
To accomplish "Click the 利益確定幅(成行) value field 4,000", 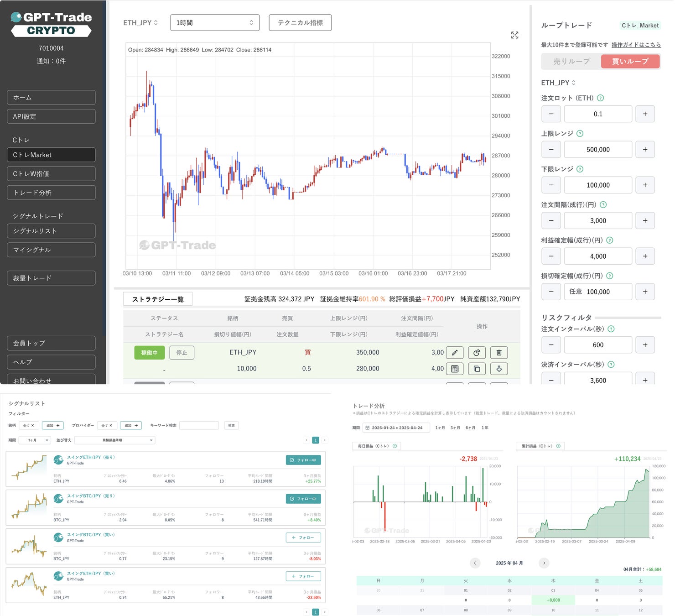I will 598,256.
